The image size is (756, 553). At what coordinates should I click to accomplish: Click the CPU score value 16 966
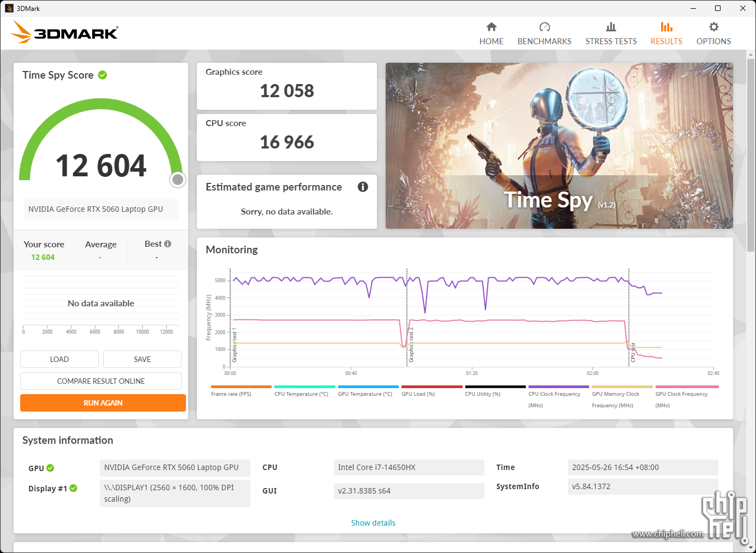(x=287, y=142)
